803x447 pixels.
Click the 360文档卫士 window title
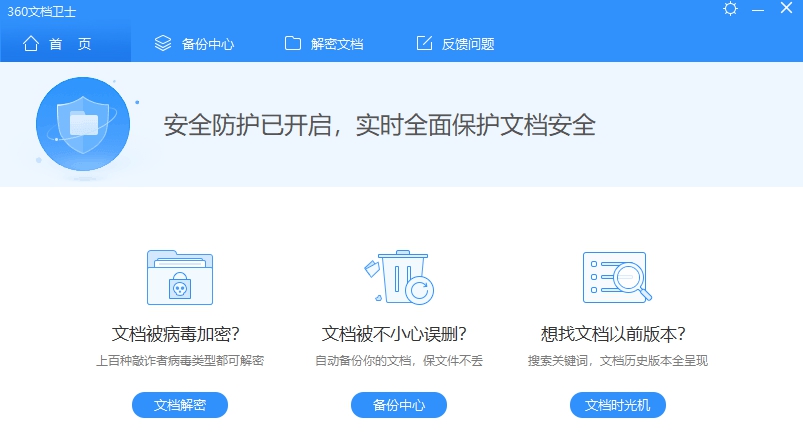pyautogui.click(x=41, y=12)
